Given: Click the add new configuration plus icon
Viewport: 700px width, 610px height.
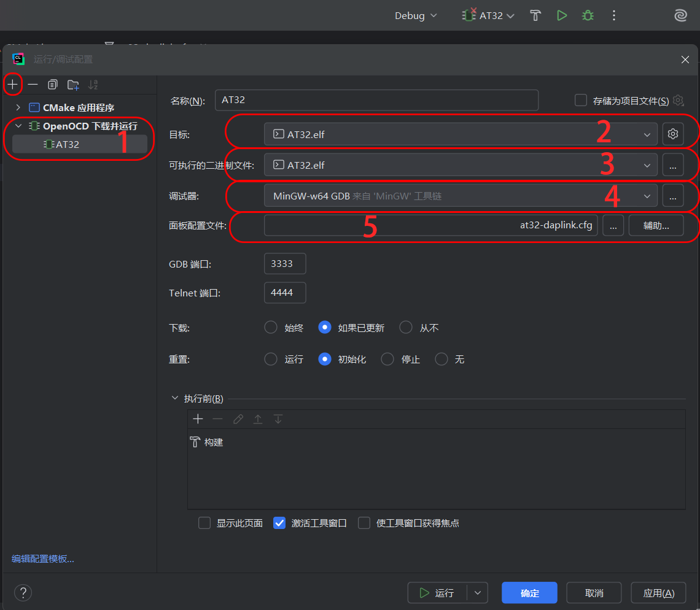Looking at the screenshot, I should (x=13, y=84).
